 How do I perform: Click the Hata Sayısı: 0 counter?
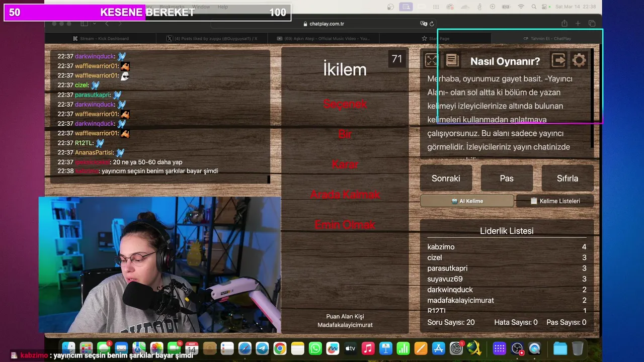coord(516,322)
